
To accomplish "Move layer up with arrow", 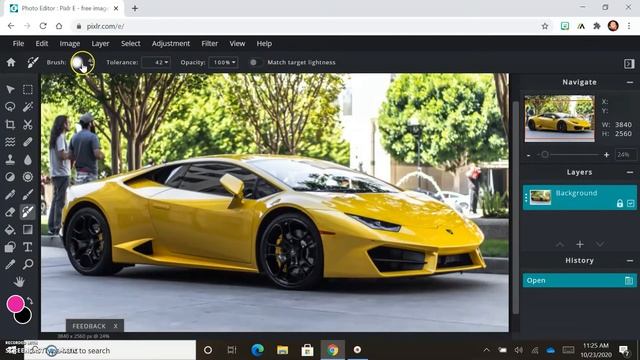I will pyautogui.click(x=560, y=244).
